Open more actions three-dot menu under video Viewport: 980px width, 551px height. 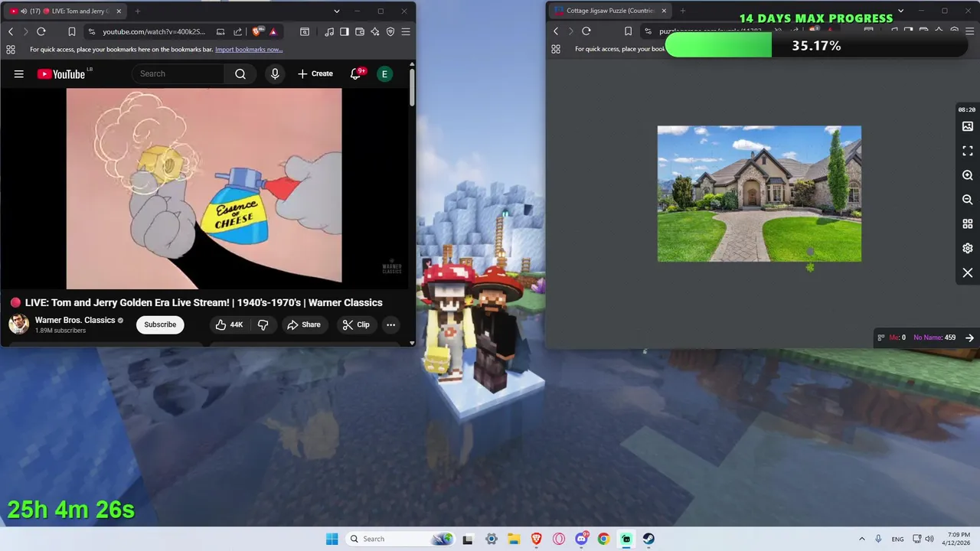pyautogui.click(x=390, y=324)
